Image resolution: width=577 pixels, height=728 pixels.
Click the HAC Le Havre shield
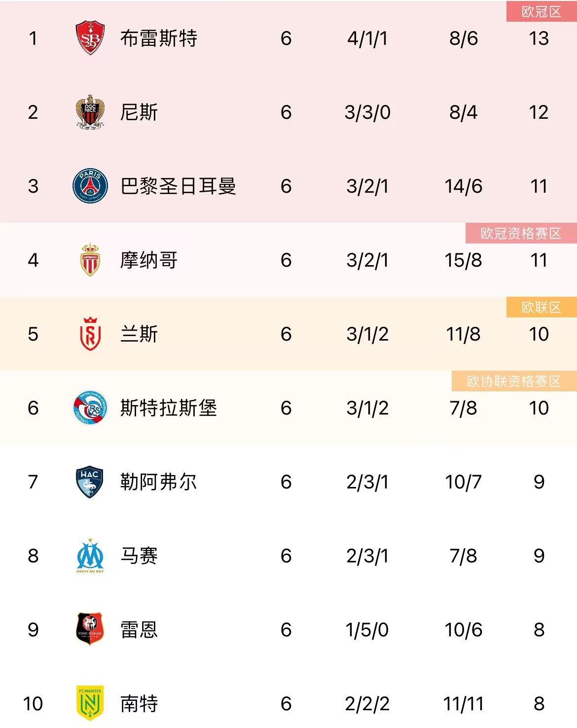pyautogui.click(x=90, y=482)
